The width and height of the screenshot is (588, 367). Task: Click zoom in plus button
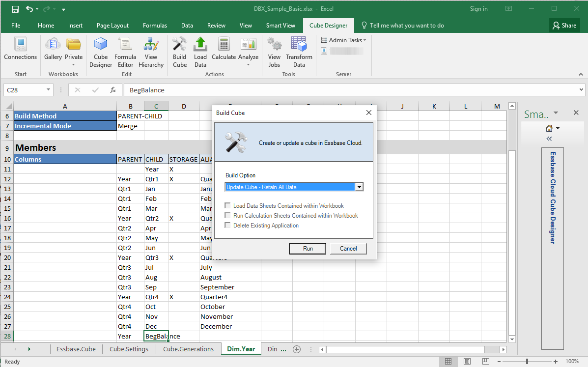coord(556,362)
